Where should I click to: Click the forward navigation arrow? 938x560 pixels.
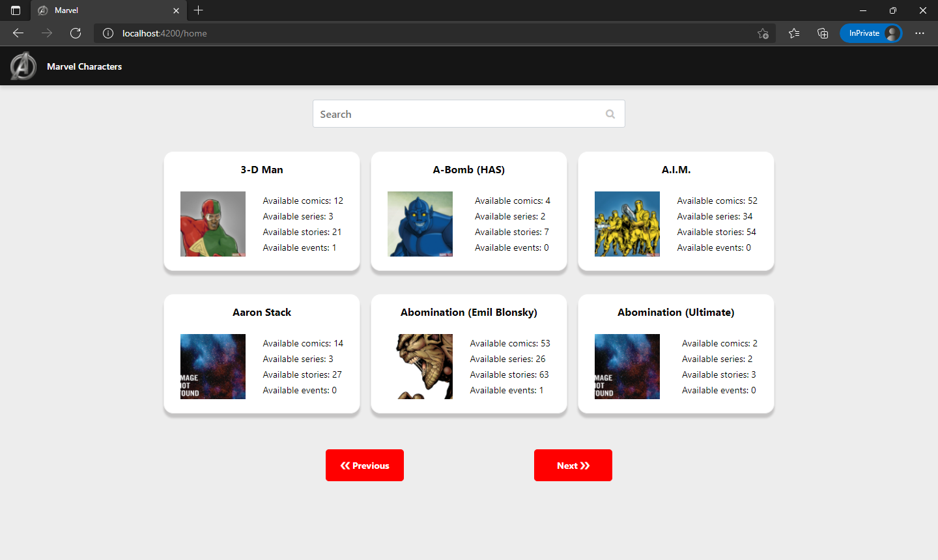[47, 33]
